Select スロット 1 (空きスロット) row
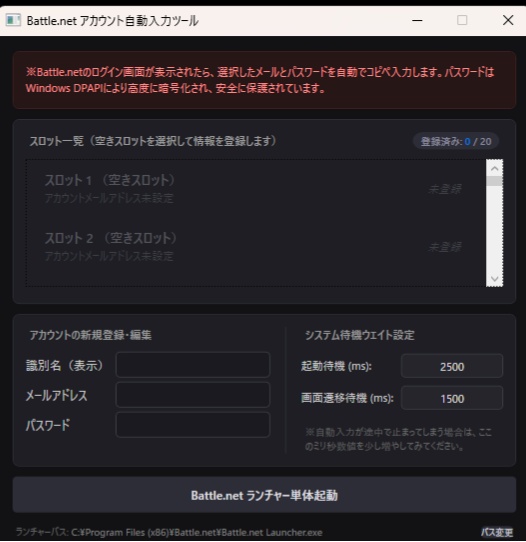The height and width of the screenshot is (542, 526). tap(256, 189)
